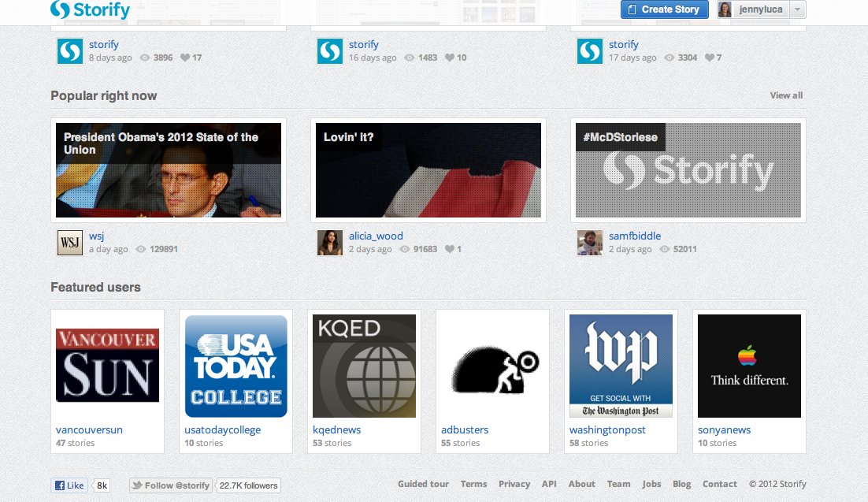Open the jennyluca account dropdown arrow

pyautogui.click(x=797, y=9)
